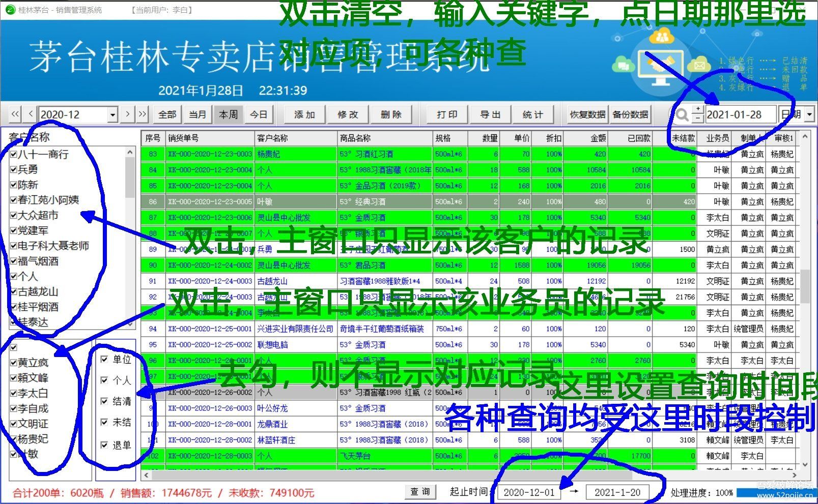
Task: Filter records to 今日
Action: pos(259,114)
